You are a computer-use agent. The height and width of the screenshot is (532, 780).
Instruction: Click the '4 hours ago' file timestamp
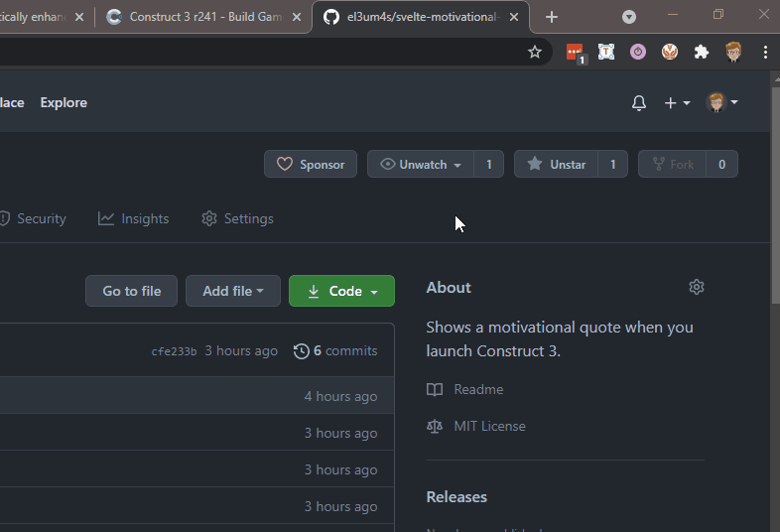[x=340, y=397]
